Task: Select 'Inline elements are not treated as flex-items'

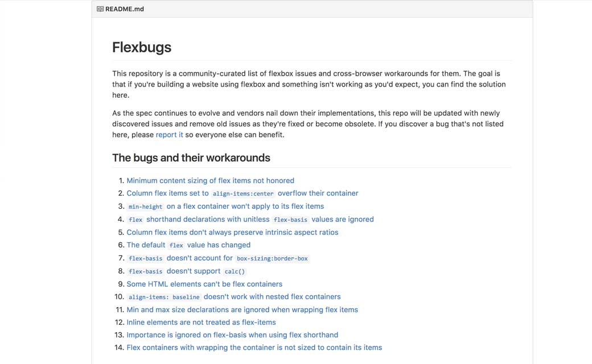Action: point(201,322)
